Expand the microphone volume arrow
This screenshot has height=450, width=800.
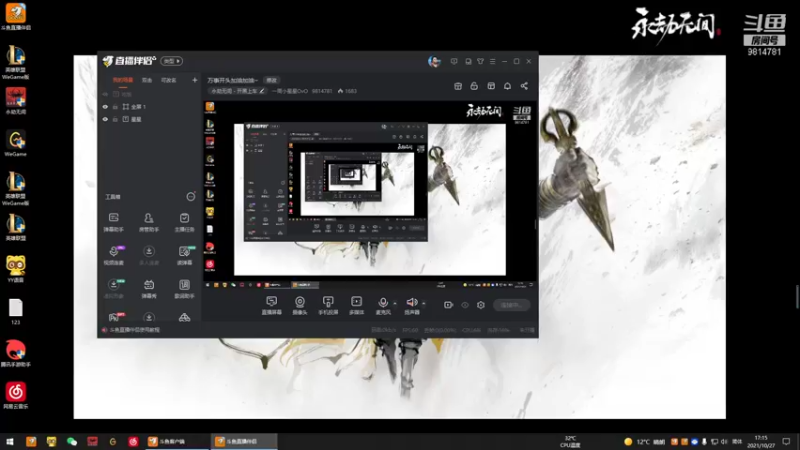coord(395,304)
